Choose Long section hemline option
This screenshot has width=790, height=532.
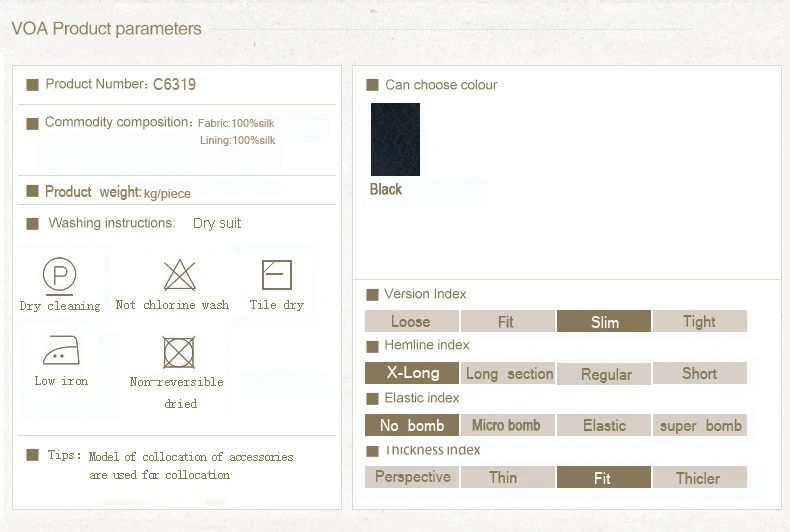coord(507,373)
